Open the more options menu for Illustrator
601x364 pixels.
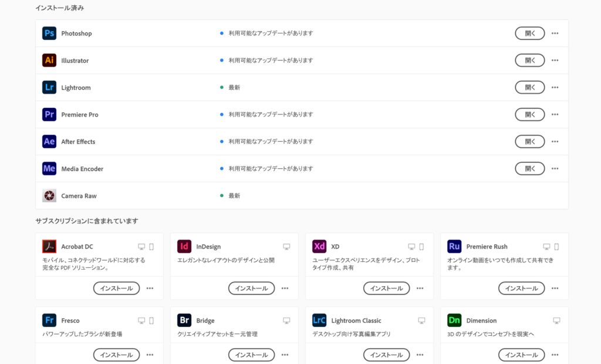click(555, 60)
